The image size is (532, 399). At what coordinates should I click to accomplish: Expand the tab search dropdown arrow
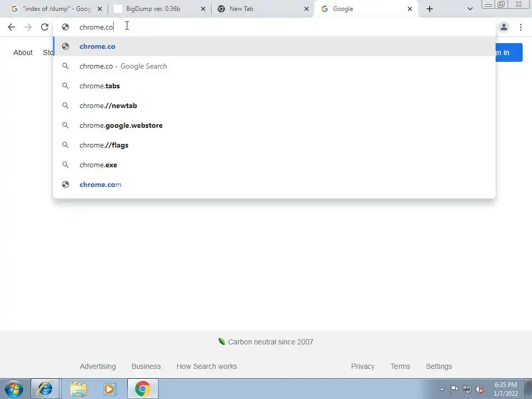[470, 9]
